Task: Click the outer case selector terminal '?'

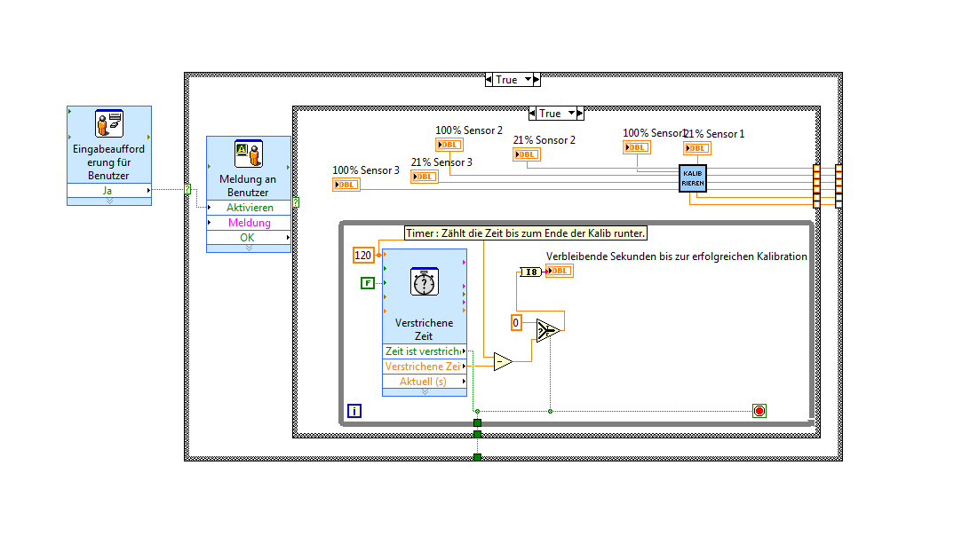Action: click(x=187, y=190)
